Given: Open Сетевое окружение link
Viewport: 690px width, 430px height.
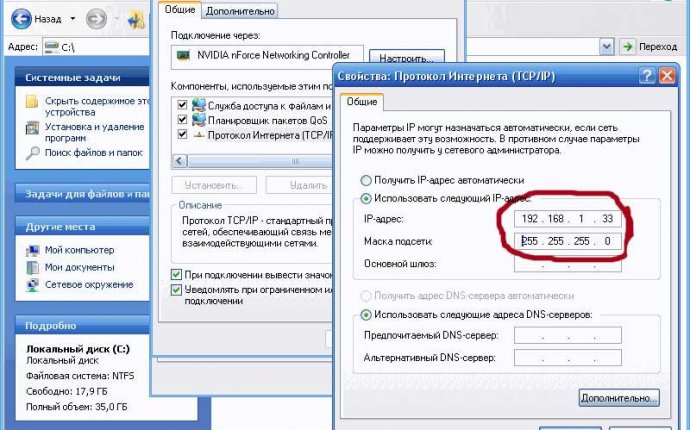Looking at the screenshot, I should 88,285.
